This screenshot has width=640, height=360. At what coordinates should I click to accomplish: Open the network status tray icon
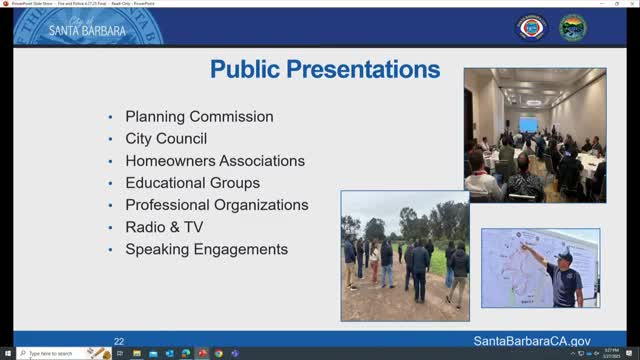tap(581, 354)
